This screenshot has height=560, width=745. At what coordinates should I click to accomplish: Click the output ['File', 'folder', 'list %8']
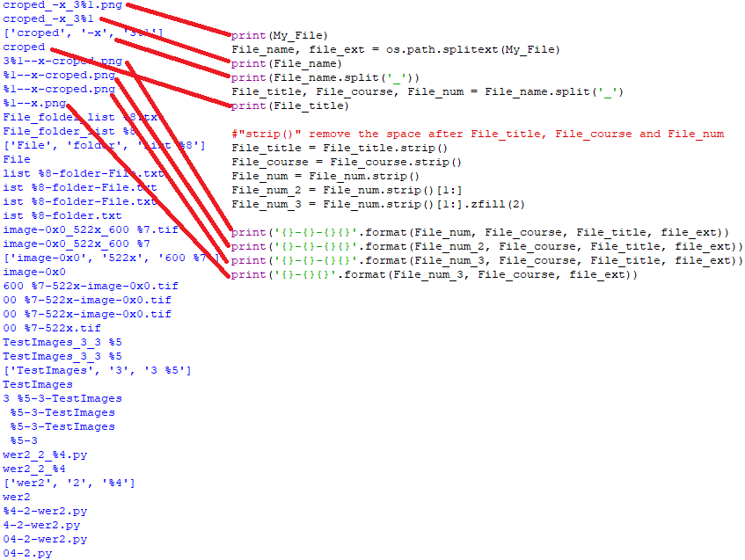pyautogui.click(x=104, y=145)
